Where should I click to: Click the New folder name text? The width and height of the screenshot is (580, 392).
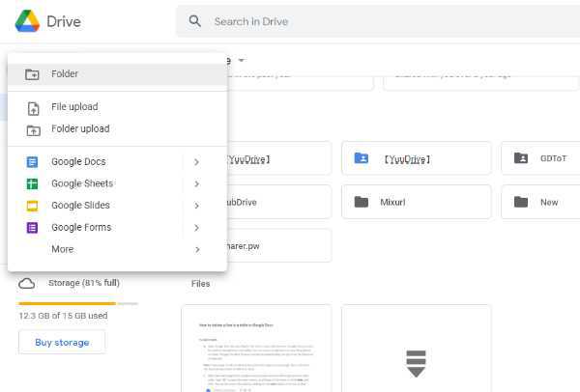click(x=549, y=203)
